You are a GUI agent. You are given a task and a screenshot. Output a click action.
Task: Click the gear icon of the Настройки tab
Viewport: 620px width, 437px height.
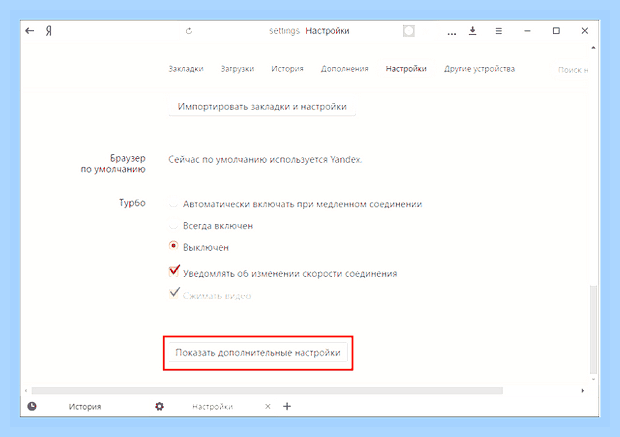click(159, 406)
